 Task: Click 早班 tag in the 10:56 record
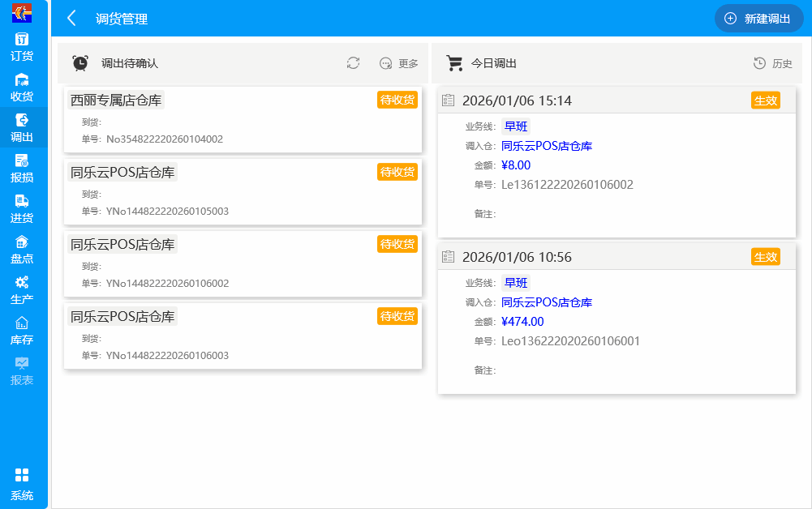[x=516, y=283]
